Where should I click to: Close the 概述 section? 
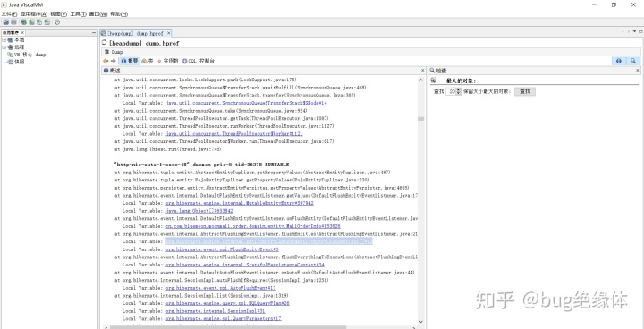point(422,71)
